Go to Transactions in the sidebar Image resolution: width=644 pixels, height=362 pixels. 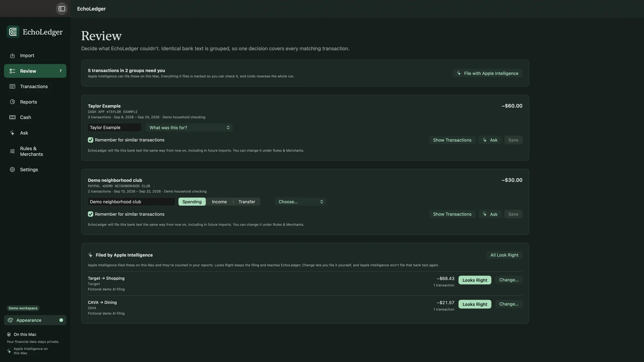coord(35,87)
